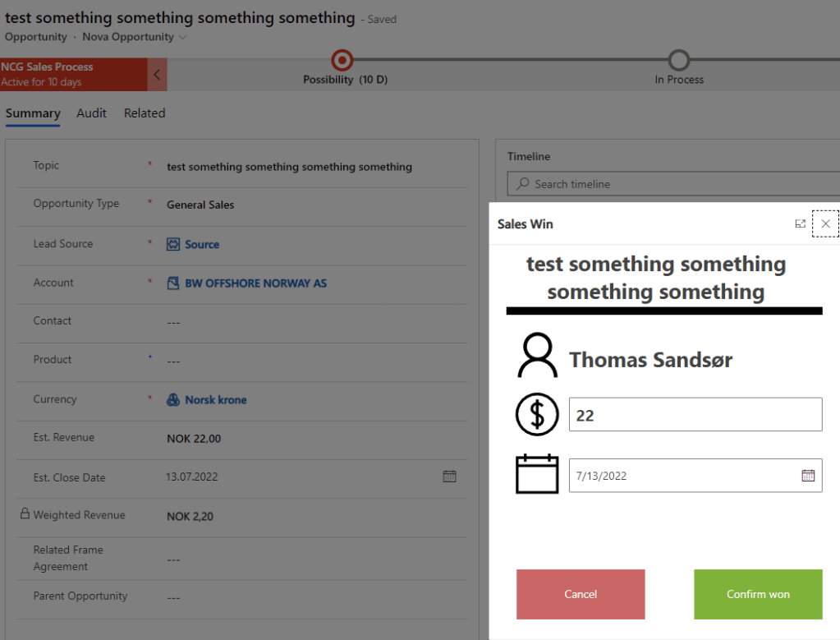Click the revenue input field showing 22
The width and height of the screenshot is (840, 640).
(695, 415)
